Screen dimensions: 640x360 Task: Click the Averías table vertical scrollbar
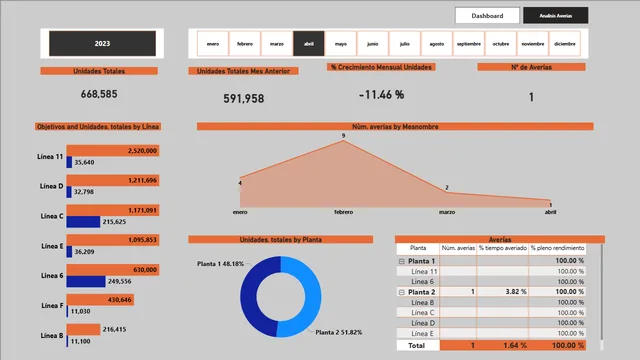pyautogui.click(x=602, y=291)
